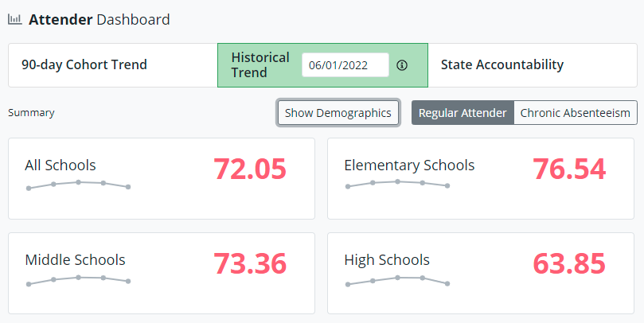Click the bar chart icon beside Attender Dashboard
This screenshot has height=323, width=644.
click(15, 20)
